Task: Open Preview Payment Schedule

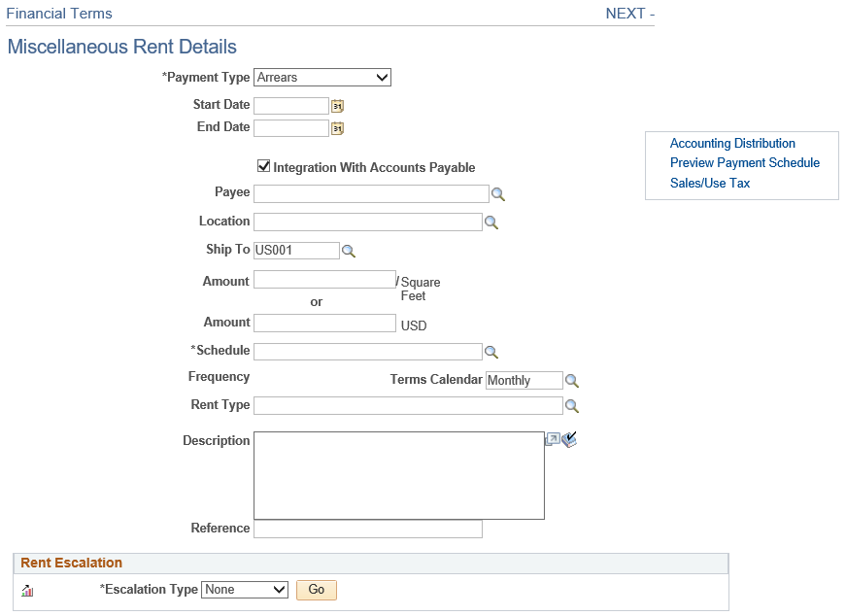Action: pyautogui.click(x=745, y=162)
